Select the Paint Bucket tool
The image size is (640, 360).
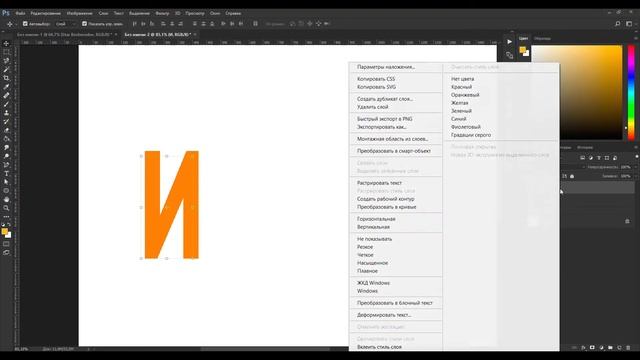[6, 139]
